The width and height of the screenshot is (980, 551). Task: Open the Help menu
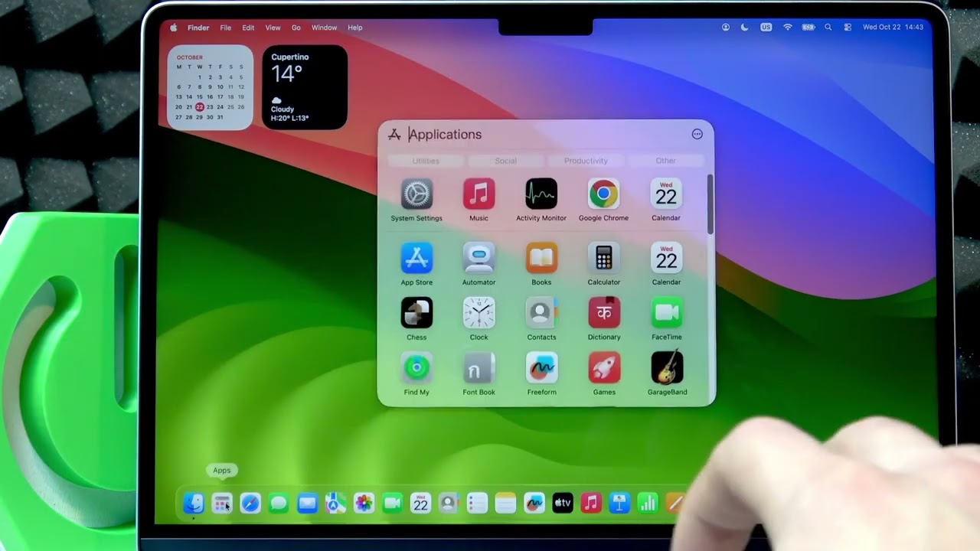pyautogui.click(x=355, y=28)
